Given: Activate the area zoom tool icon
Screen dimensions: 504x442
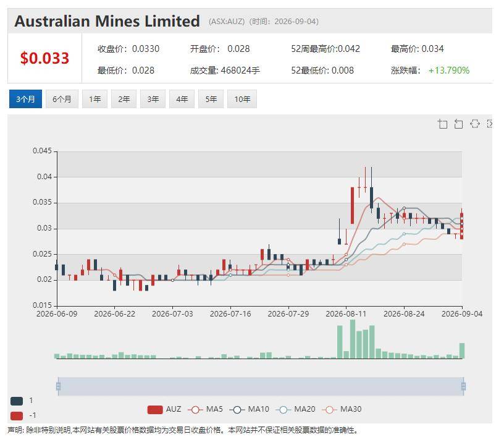Looking at the screenshot, I should pos(443,124).
